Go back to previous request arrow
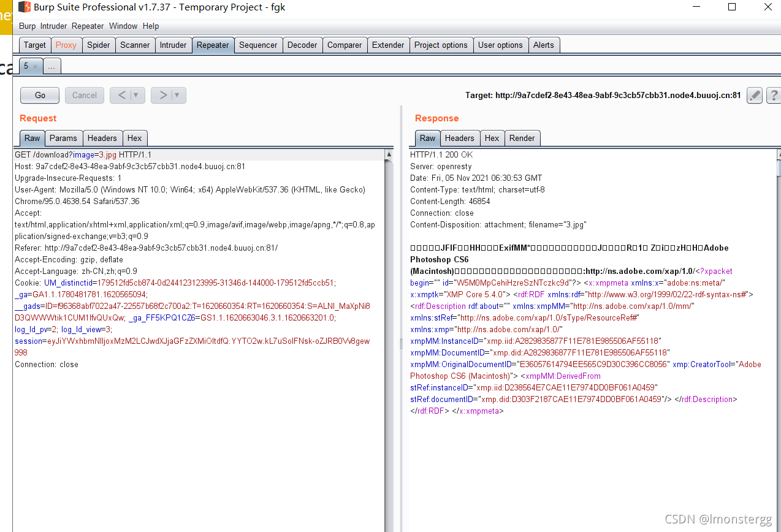Viewport: 781px width, 532px height. click(x=121, y=95)
